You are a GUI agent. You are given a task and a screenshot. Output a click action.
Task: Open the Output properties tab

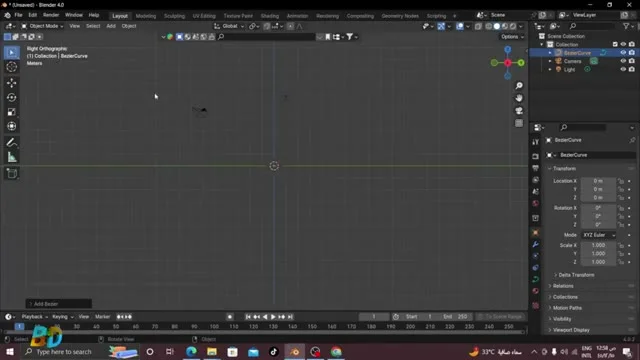[x=536, y=168]
